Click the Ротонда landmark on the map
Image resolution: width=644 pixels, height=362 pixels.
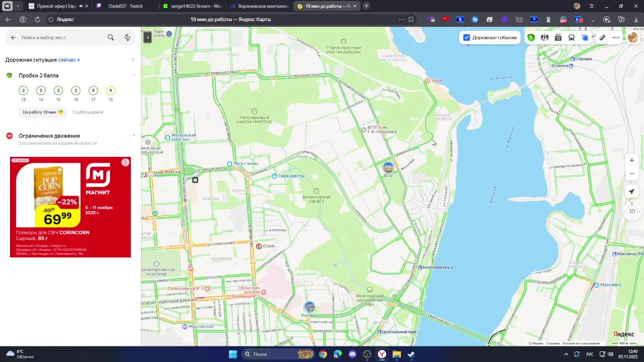(x=309, y=307)
